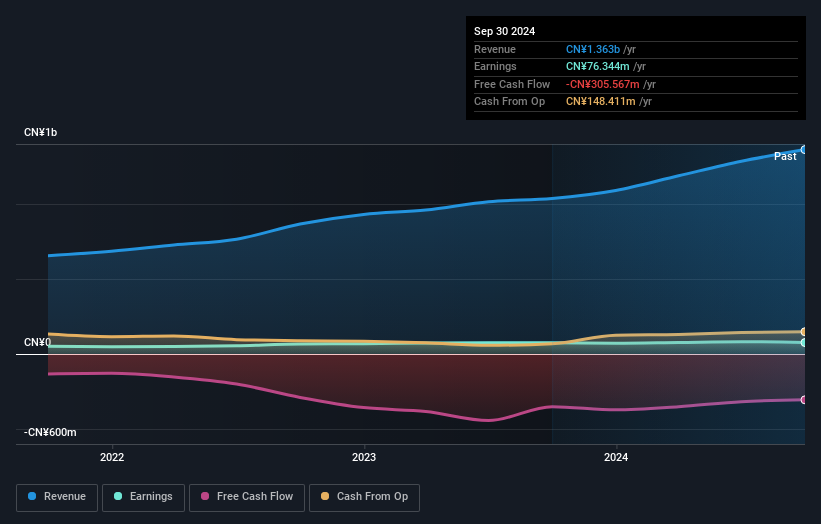Click the -CN¥600m y-axis label
821x524 pixels.
click(x=50, y=432)
